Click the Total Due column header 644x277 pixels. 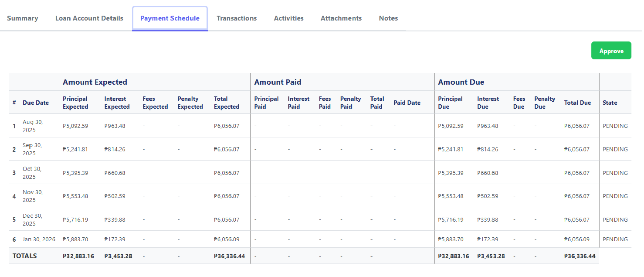tap(578, 103)
